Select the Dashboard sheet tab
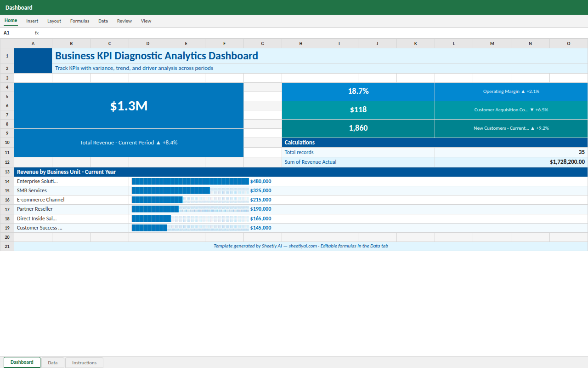Image resolution: width=588 pixels, height=368 pixels. click(x=22, y=362)
